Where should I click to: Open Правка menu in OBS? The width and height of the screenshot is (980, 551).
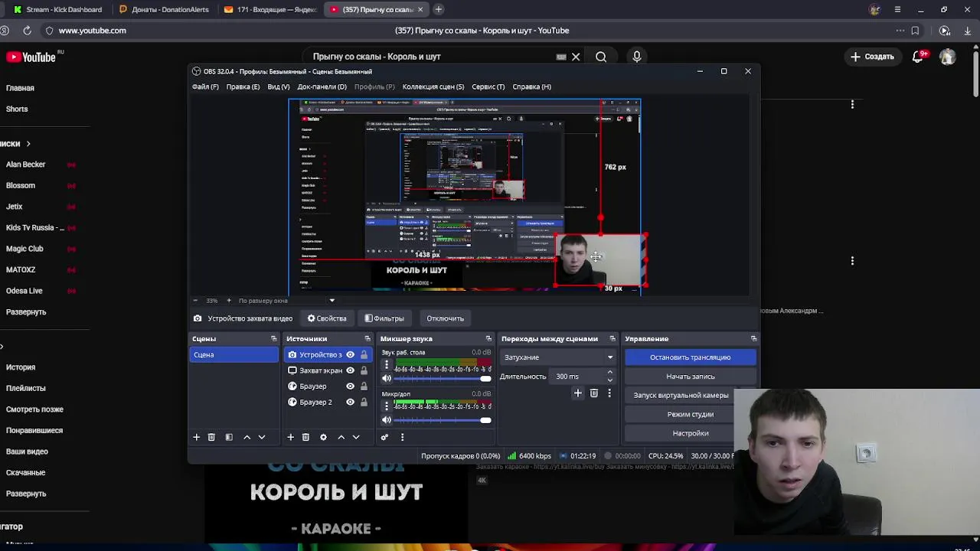[x=243, y=86]
